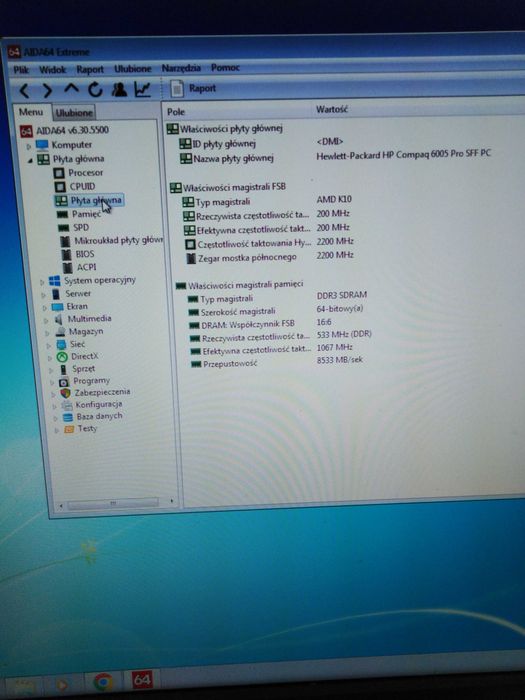Select the SPD item in the tree

click(x=81, y=227)
